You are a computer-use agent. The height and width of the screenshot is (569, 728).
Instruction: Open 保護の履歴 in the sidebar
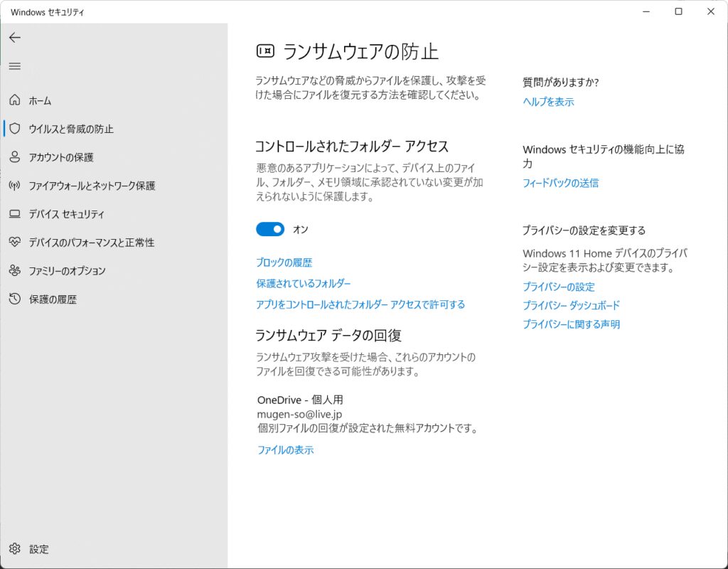pos(114,299)
